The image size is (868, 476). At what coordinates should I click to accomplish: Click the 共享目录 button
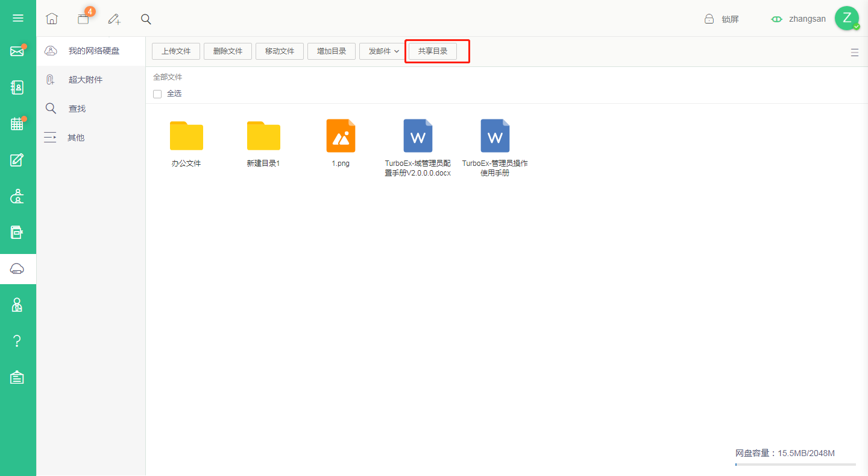coord(433,51)
